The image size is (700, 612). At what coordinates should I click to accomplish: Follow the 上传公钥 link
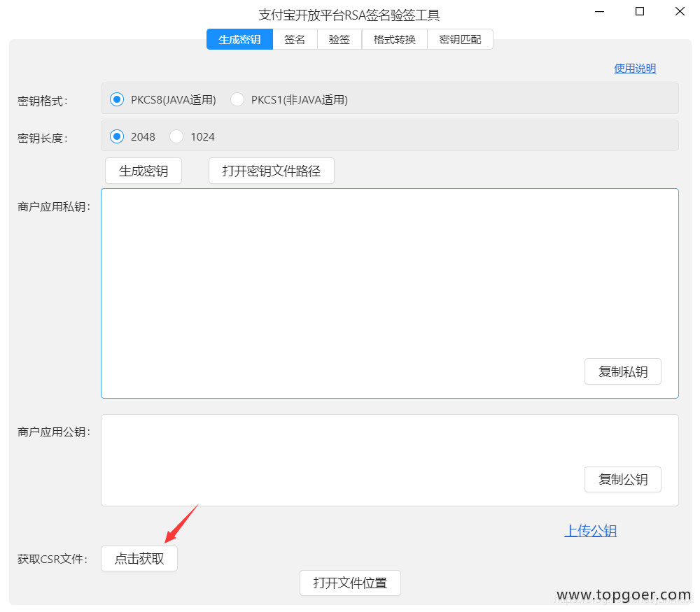590,531
